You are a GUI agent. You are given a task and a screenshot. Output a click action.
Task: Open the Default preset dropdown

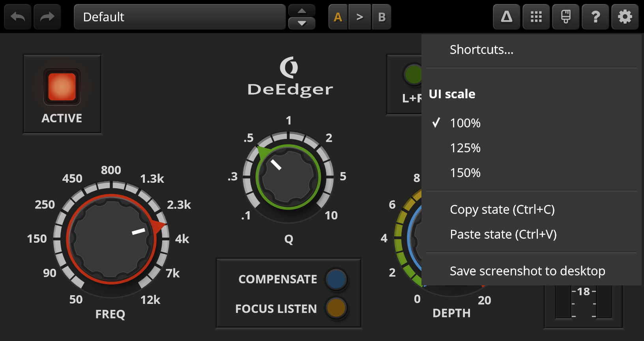pos(180,17)
